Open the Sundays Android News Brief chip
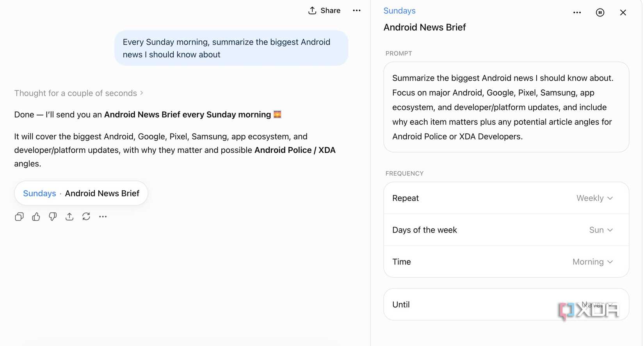Viewport: 644px width, 346px height. click(x=81, y=193)
